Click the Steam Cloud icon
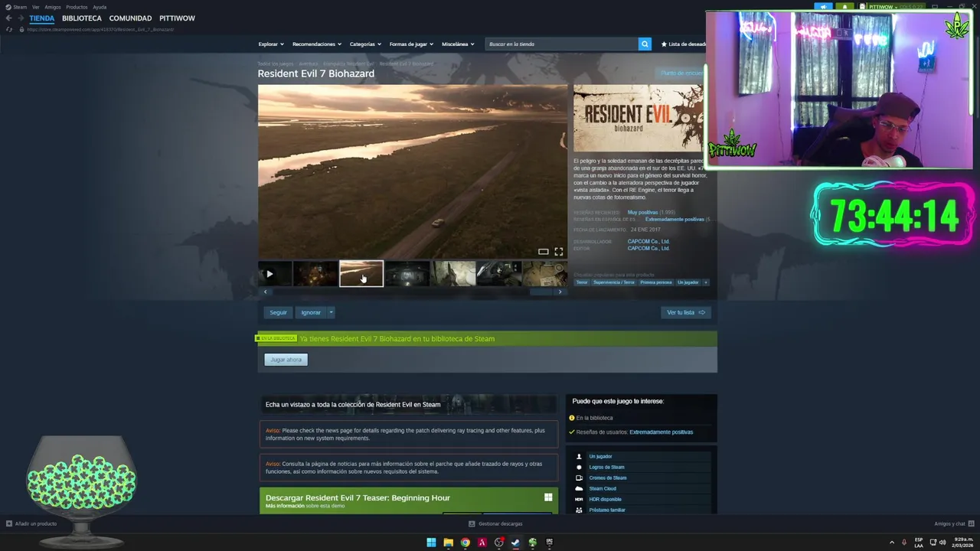Image resolution: width=980 pixels, height=551 pixels. coord(579,488)
